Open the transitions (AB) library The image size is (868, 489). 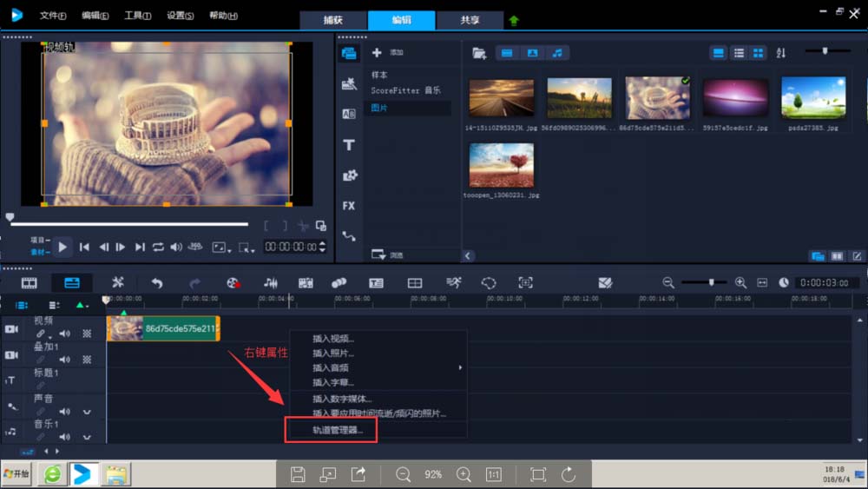click(x=349, y=114)
